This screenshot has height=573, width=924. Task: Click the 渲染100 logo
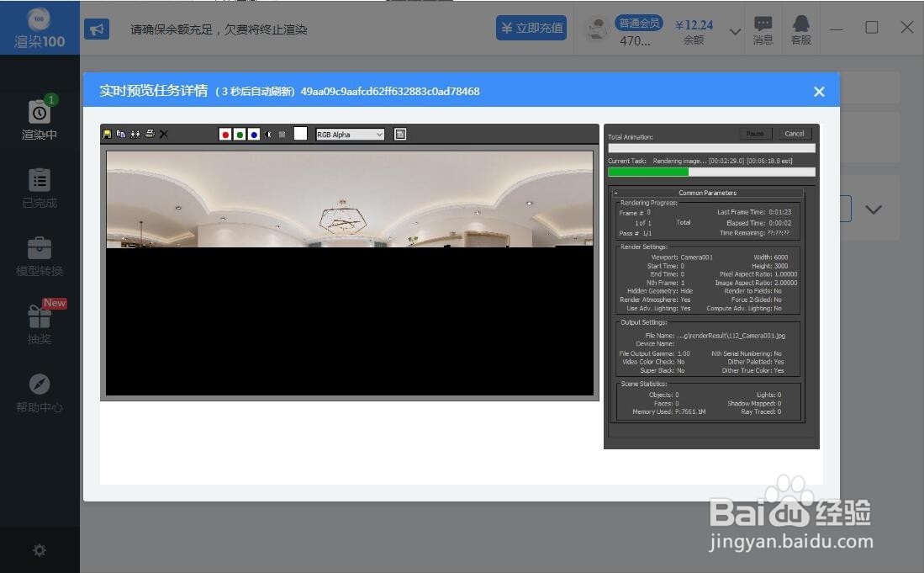click(x=40, y=28)
